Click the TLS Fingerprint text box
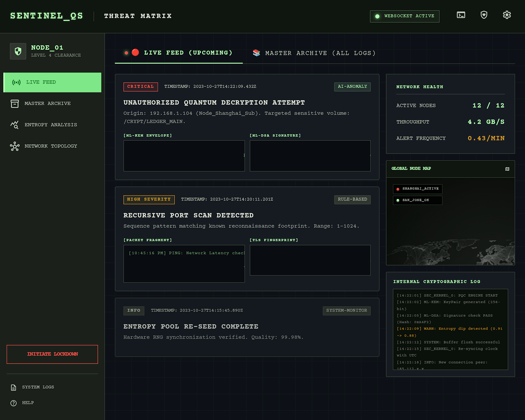 [x=310, y=260]
